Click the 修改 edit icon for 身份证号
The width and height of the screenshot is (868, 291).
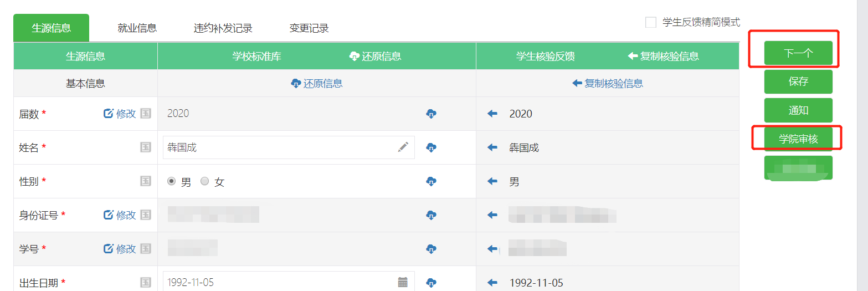(109, 215)
